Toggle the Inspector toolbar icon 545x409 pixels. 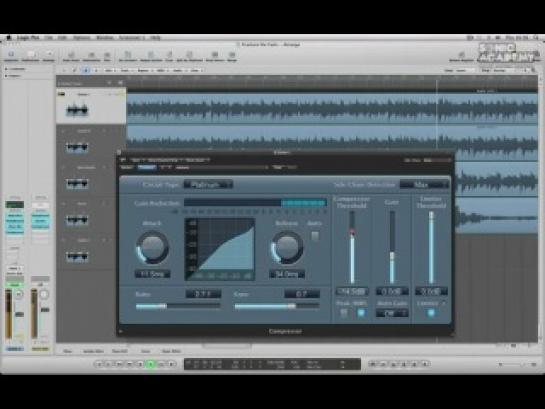(11, 55)
